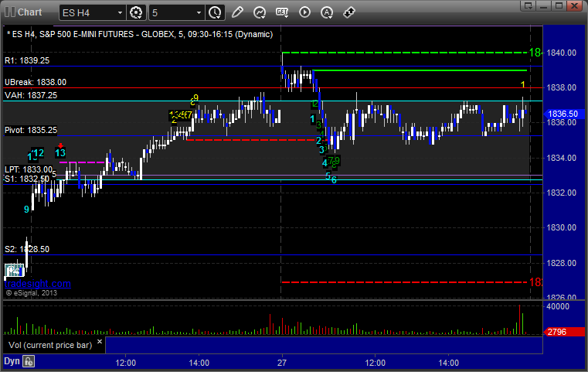The image size is (588, 372).
Task: Select the pencil drawing tool
Action: [237, 12]
